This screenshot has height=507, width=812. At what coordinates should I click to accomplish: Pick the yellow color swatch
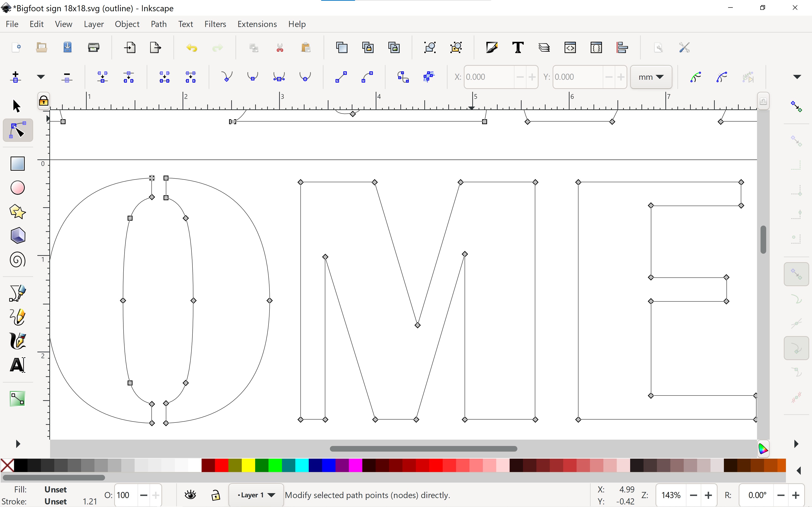[248, 465]
